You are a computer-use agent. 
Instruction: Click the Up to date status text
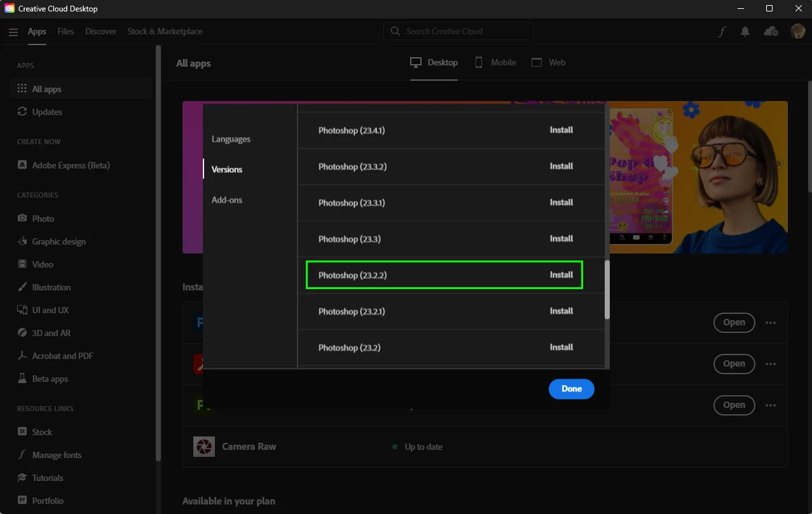423,447
